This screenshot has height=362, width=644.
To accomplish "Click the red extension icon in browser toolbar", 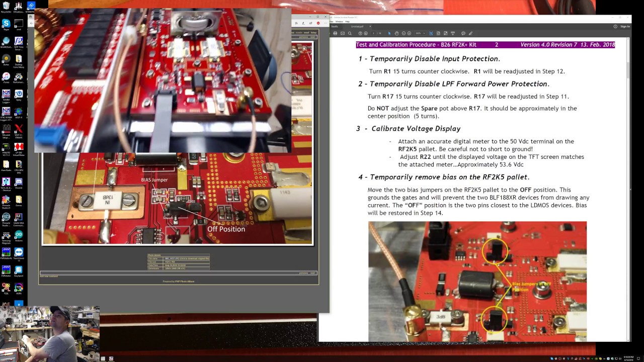I will (318, 23).
